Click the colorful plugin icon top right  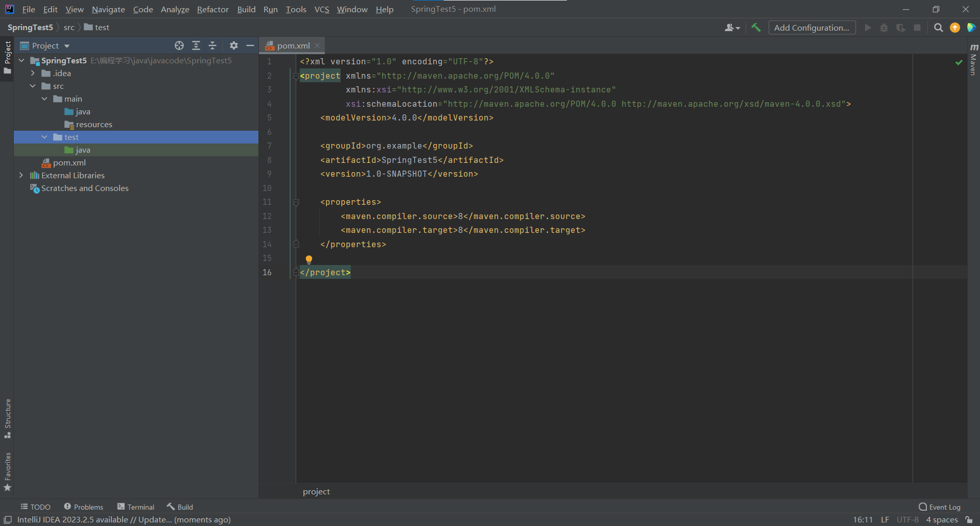[x=971, y=28]
